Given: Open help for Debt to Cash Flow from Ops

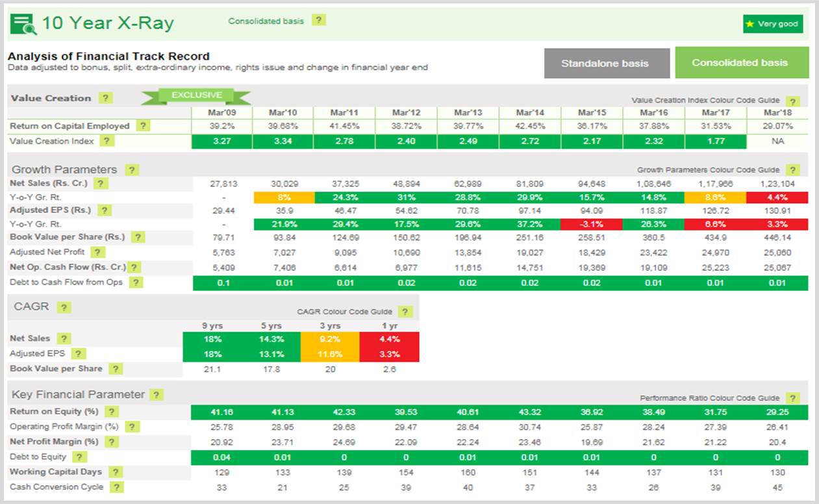Looking at the screenshot, I should (135, 283).
